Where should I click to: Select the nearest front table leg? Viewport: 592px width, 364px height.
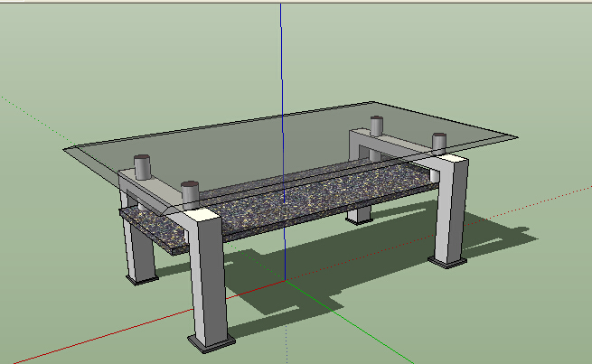(x=207, y=277)
